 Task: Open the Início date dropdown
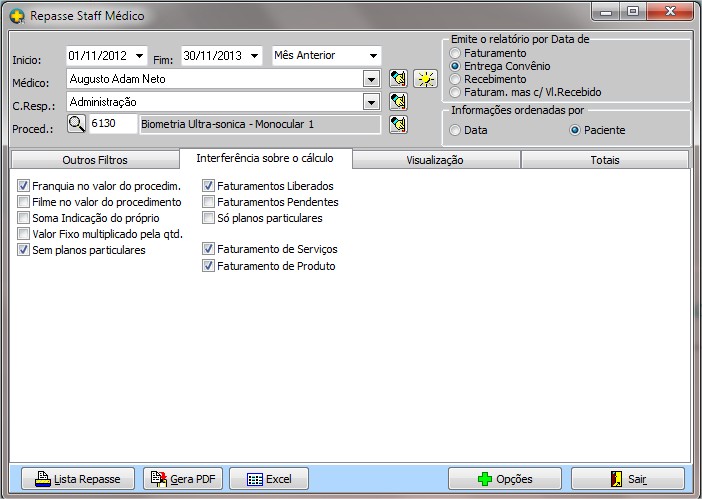pyautogui.click(x=138, y=55)
